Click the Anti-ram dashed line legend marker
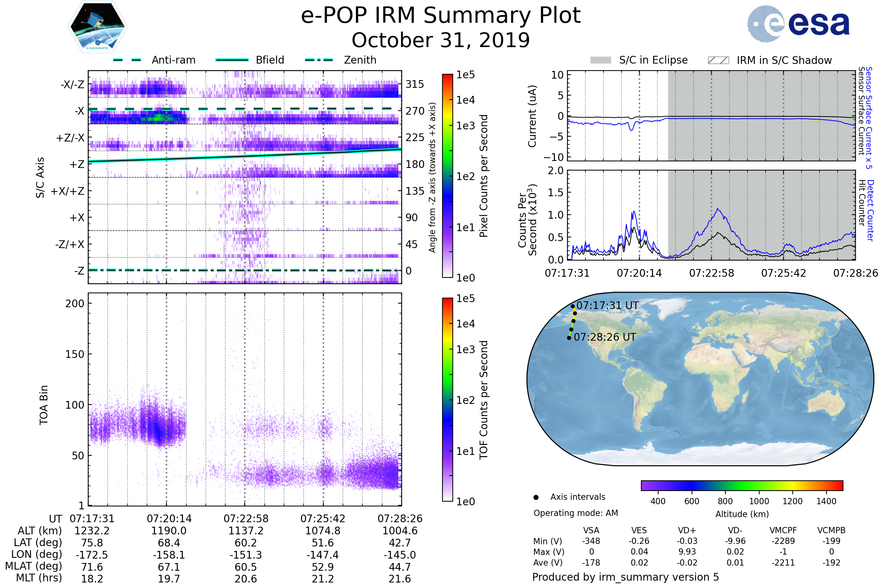Viewport: 882px width, 588px height. [127, 60]
